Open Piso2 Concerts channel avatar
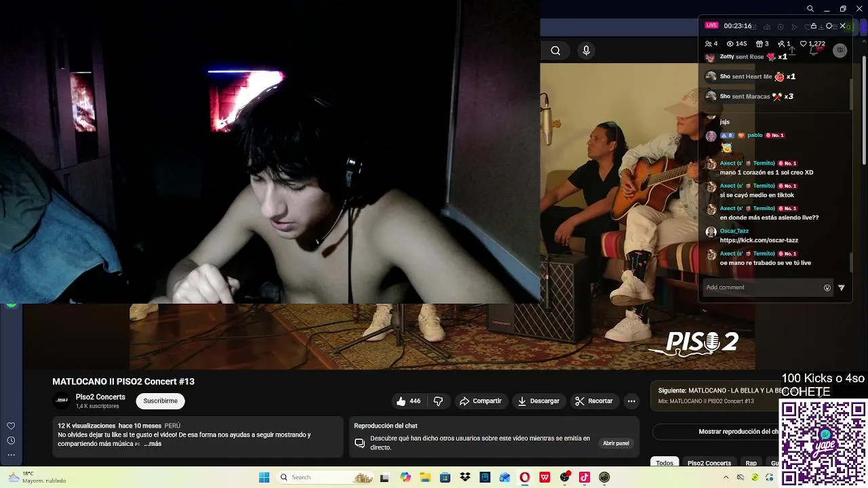The image size is (868, 488). click(62, 401)
